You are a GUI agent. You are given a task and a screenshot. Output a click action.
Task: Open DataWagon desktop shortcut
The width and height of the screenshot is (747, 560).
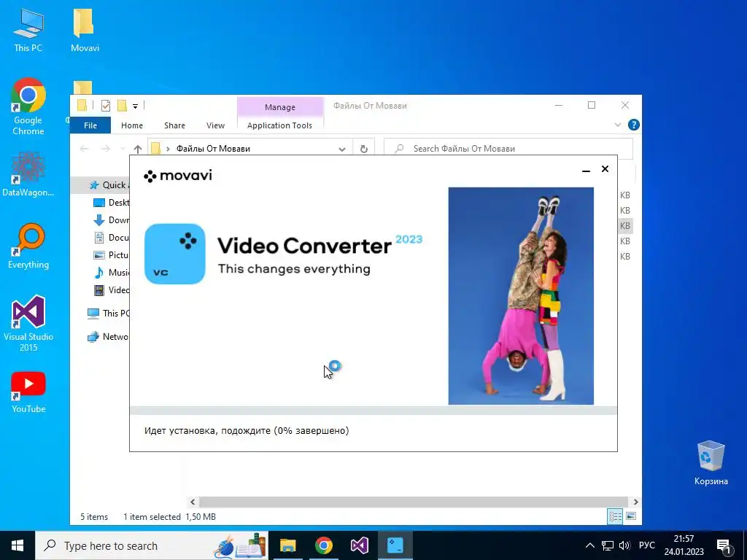[28, 174]
